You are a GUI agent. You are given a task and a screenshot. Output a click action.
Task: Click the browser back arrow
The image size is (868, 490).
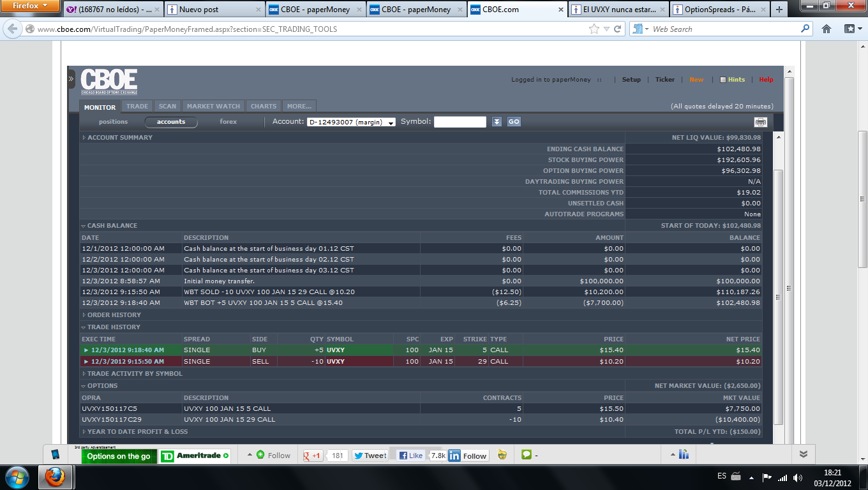pyautogui.click(x=13, y=29)
